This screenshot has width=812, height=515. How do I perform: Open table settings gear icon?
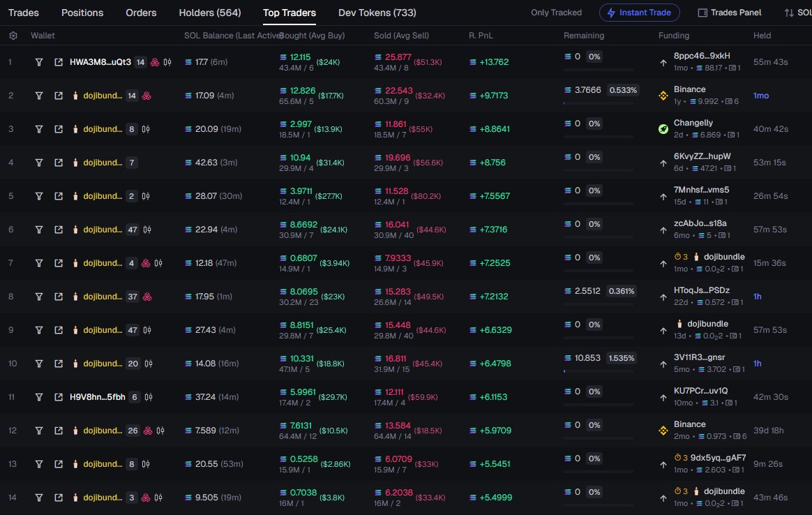[x=13, y=36]
